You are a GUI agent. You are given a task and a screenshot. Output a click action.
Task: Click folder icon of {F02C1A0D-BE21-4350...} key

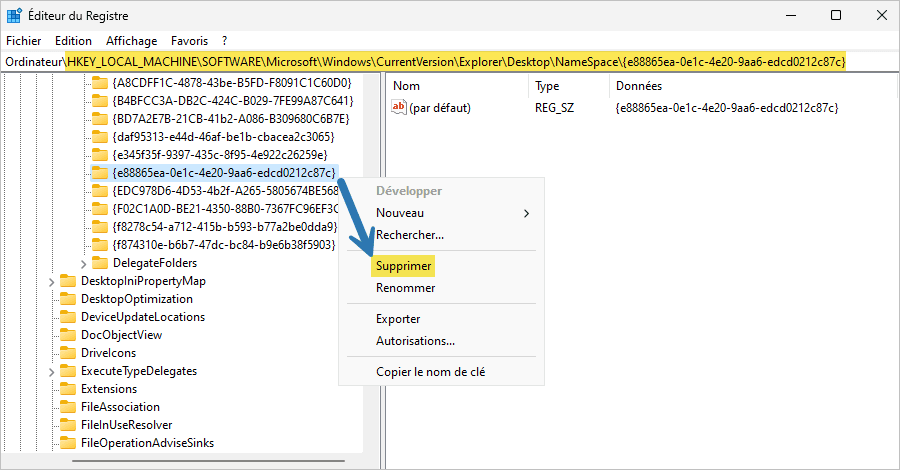click(x=100, y=208)
